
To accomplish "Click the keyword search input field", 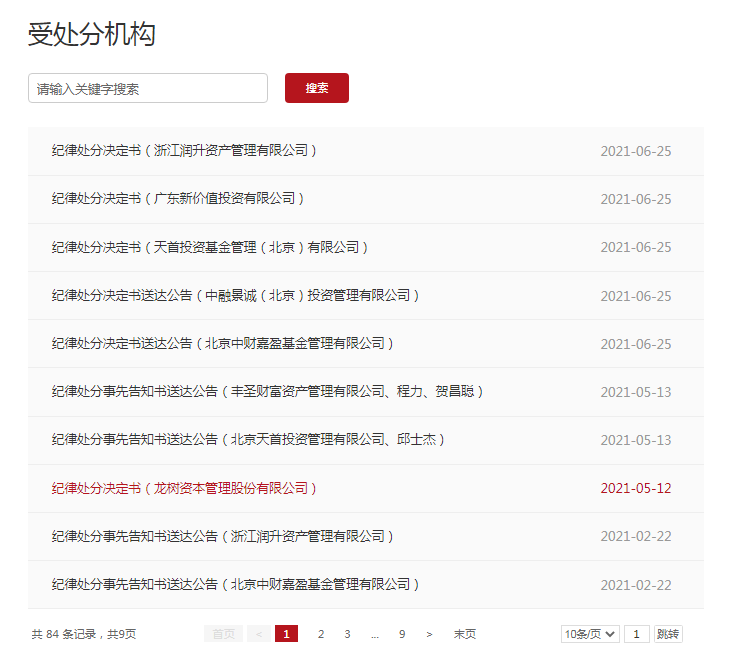I will [x=148, y=88].
